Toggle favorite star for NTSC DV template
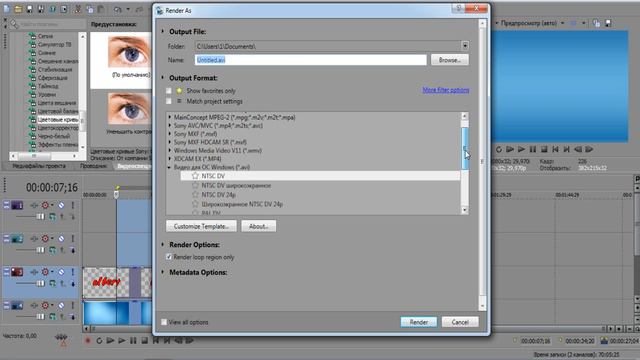640x360 pixels. (195, 176)
